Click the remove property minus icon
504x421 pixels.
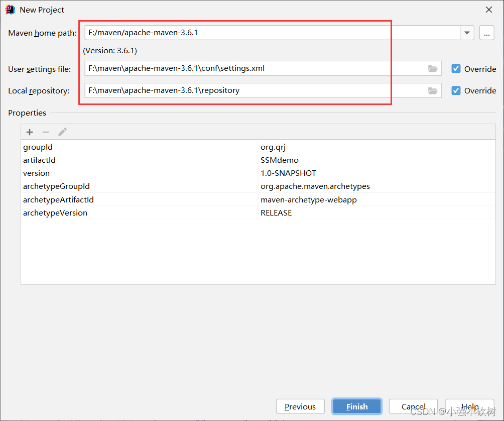point(46,132)
